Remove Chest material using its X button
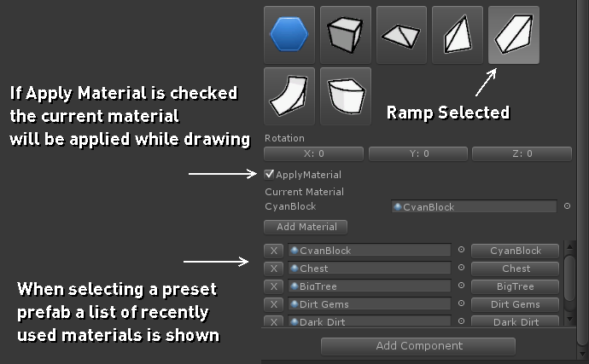 coord(274,269)
